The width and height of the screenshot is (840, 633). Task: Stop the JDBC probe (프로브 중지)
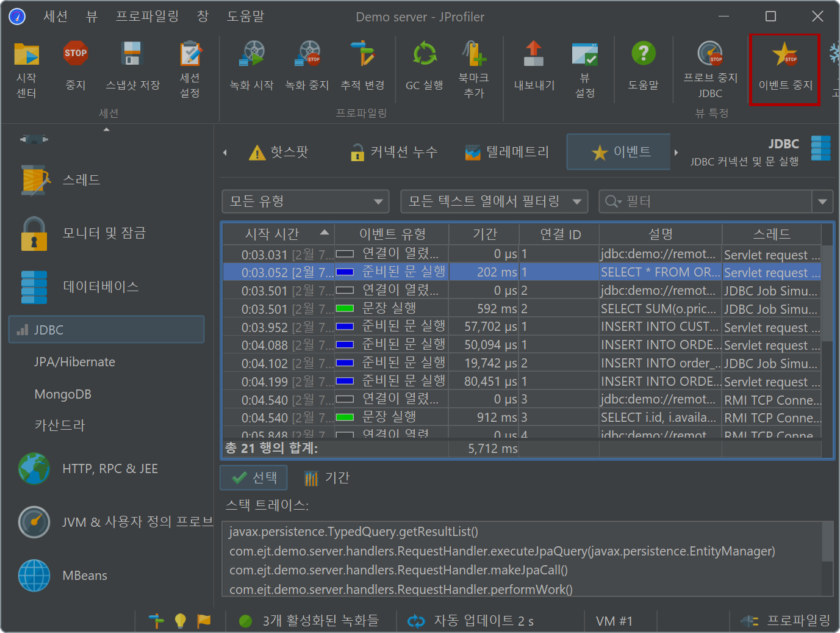click(x=710, y=70)
